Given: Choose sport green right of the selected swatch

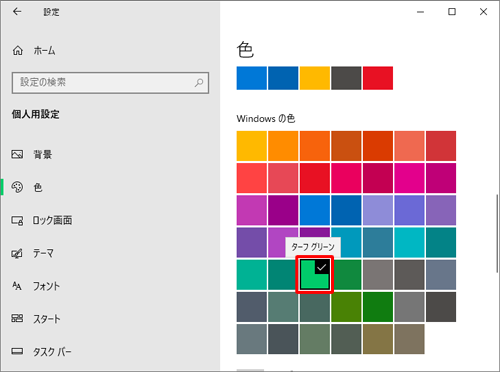Looking at the screenshot, I should [x=347, y=275].
